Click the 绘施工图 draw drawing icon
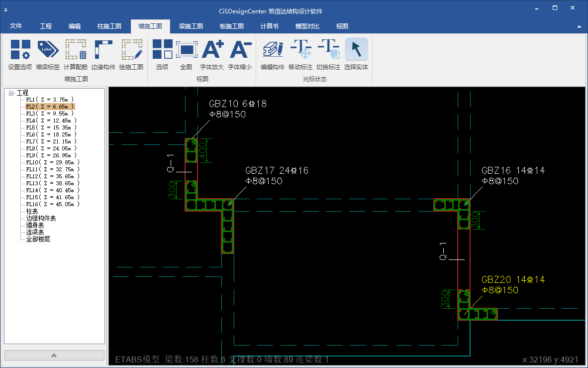Screen dimensions: 588x368 (131, 55)
